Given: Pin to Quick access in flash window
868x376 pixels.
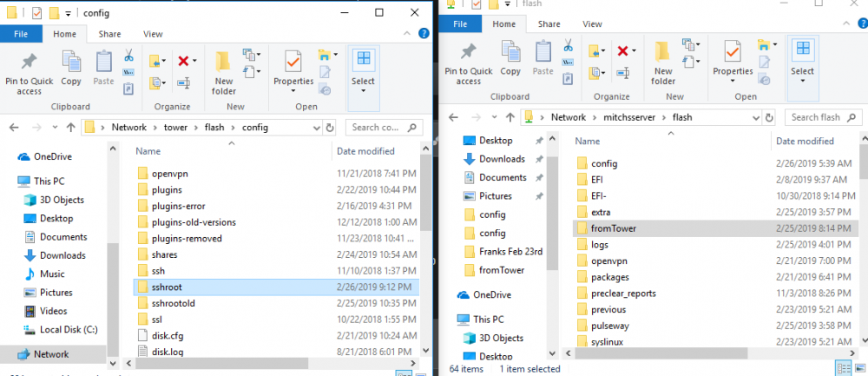Looking at the screenshot, I should click(469, 63).
